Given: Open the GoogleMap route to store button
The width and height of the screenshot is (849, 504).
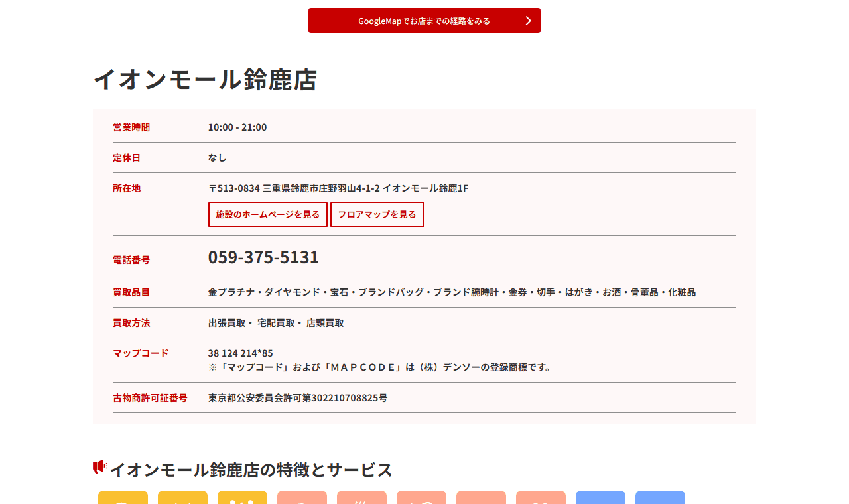Looking at the screenshot, I should tap(424, 21).
